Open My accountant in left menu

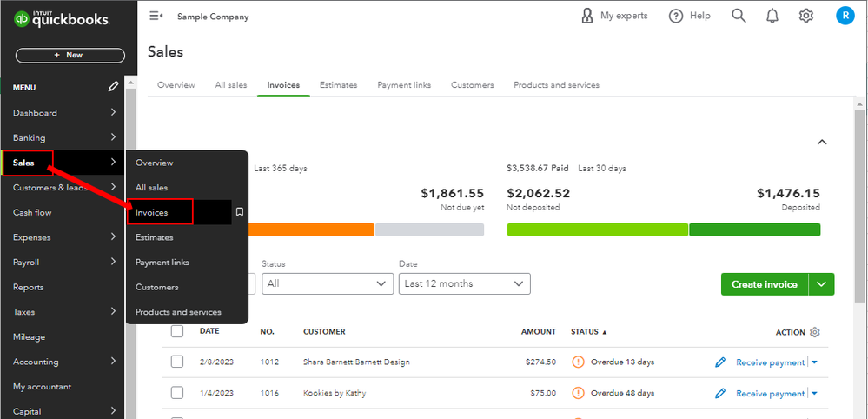click(42, 387)
